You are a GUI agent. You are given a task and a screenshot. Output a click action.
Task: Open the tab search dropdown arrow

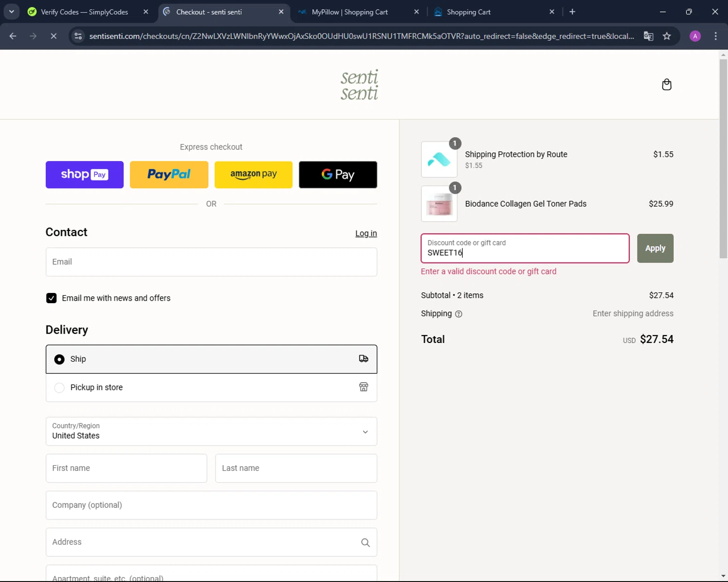coord(11,12)
